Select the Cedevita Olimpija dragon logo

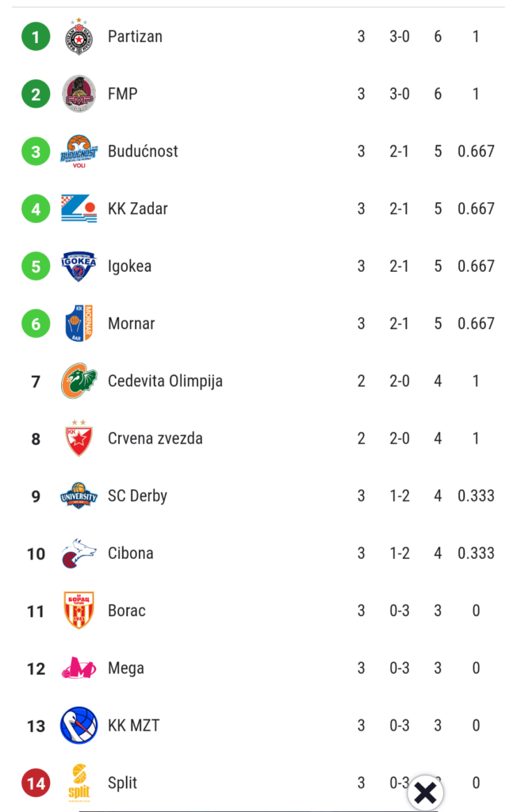79,381
